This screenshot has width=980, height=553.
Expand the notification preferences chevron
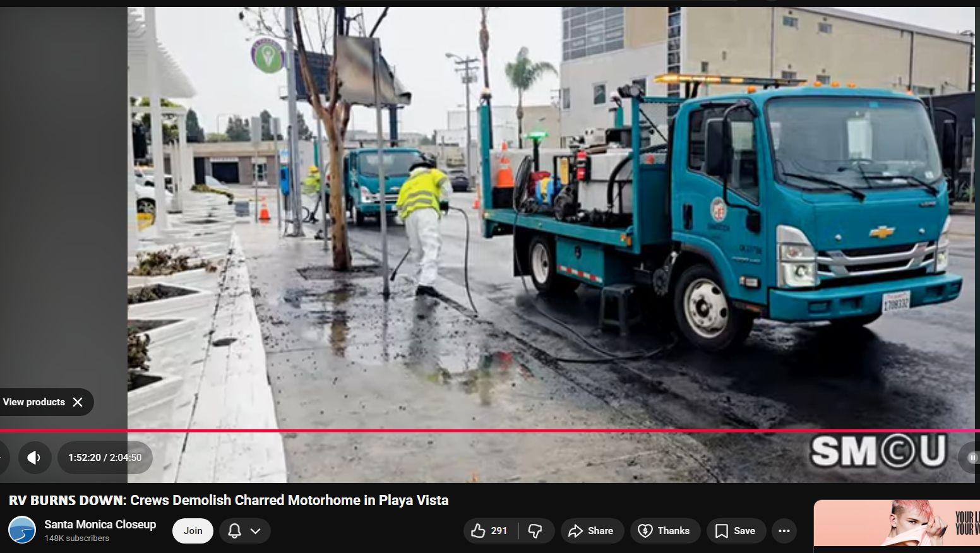point(256,531)
